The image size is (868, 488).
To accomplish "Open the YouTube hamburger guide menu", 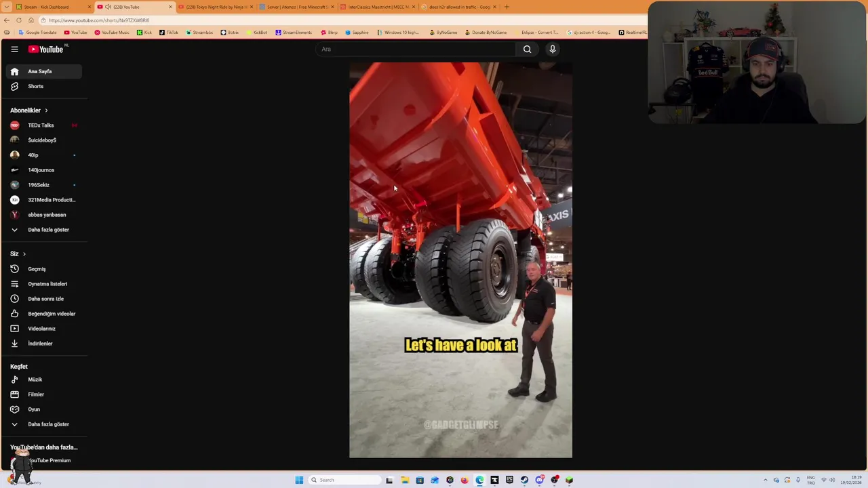I will [14, 49].
